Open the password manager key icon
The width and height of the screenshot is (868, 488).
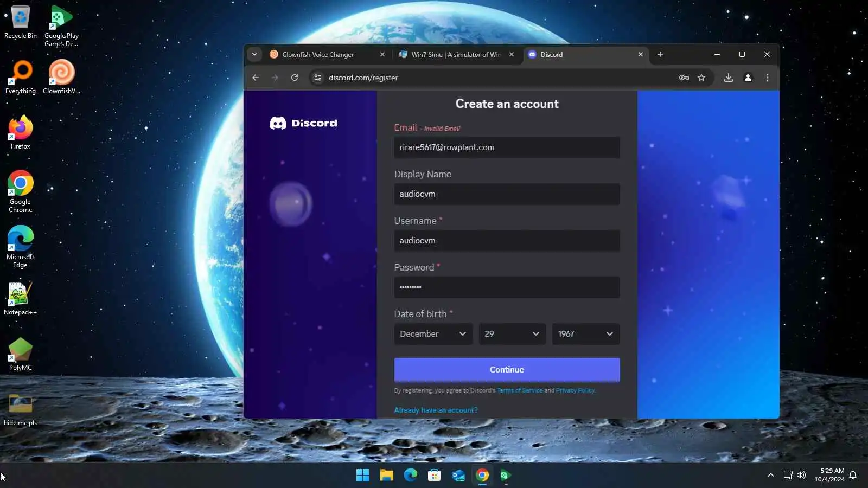684,78
